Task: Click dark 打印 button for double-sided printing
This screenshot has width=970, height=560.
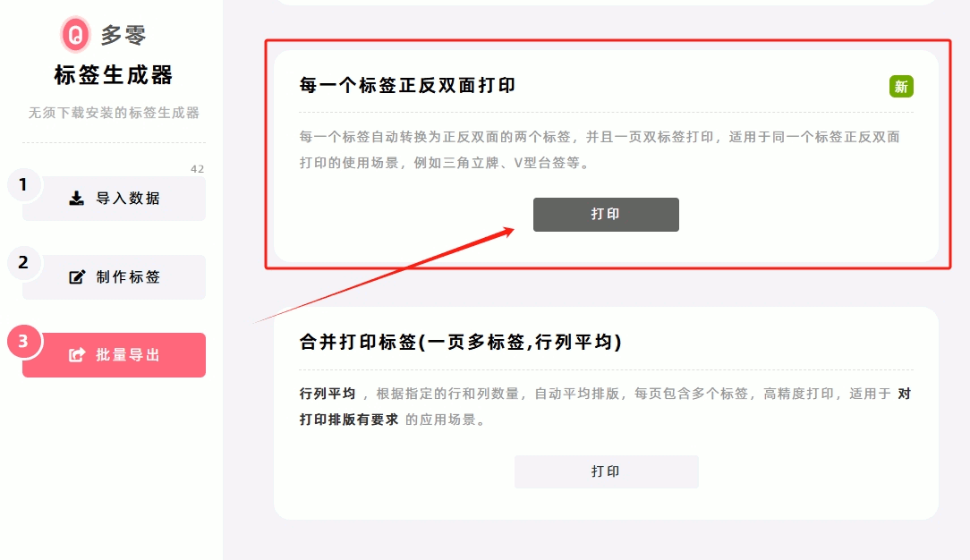Action: pos(607,215)
